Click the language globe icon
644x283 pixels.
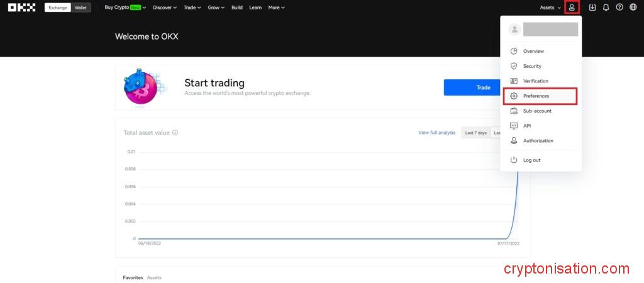(633, 8)
